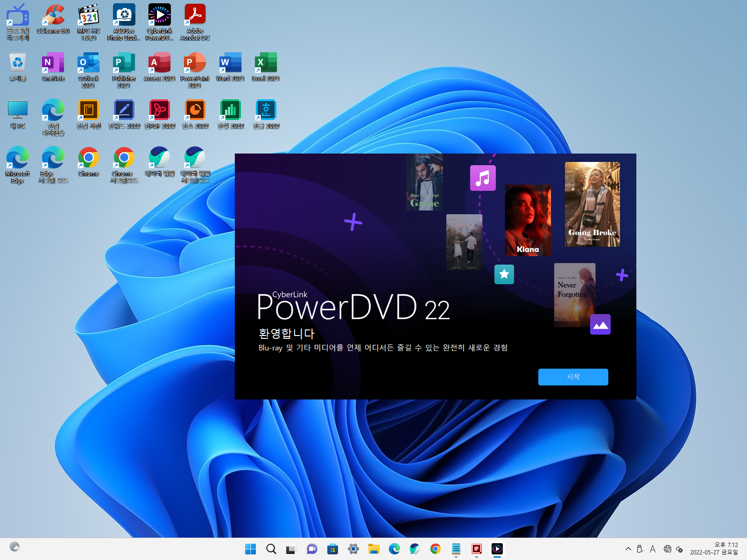Open Excel 2021 shortcut
This screenshot has width=747, height=560.
266,67
